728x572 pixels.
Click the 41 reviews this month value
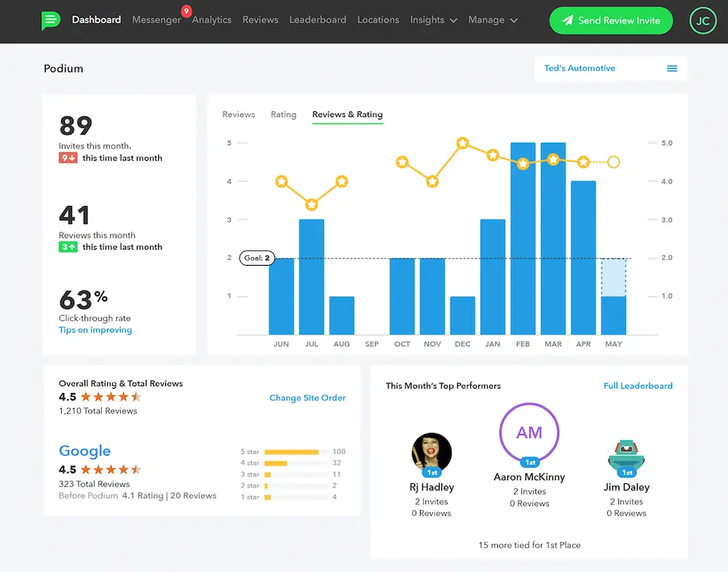coord(74,215)
